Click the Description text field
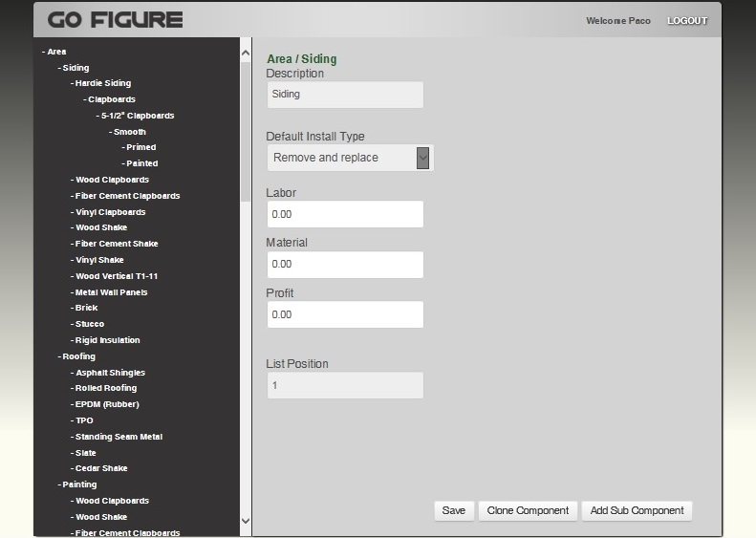This screenshot has width=756, height=538. (344, 95)
